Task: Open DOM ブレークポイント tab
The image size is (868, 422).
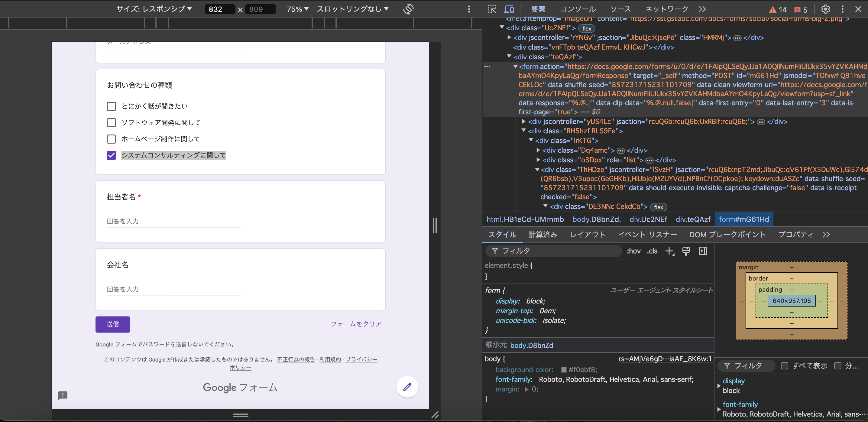Action: point(727,235)
